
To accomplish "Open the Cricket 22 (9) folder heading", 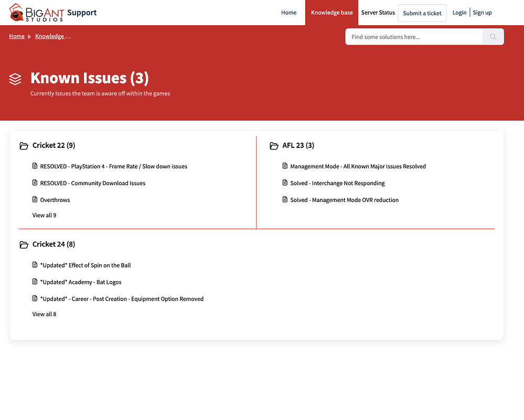I will 54,145.
